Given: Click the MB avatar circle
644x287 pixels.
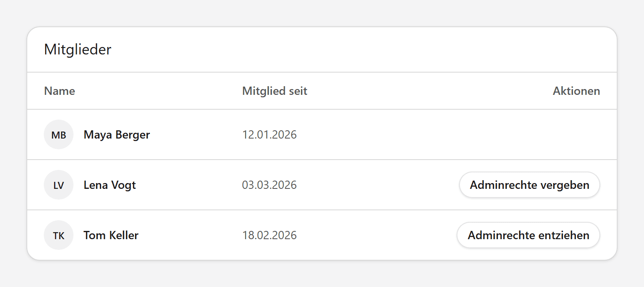Looking at the screenshot, I should 59,134.
